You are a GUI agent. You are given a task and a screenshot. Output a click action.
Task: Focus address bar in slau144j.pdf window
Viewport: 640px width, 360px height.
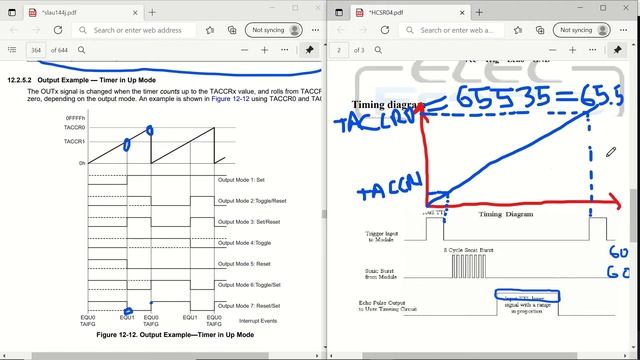pyautogui.click(x=135, y=30)
